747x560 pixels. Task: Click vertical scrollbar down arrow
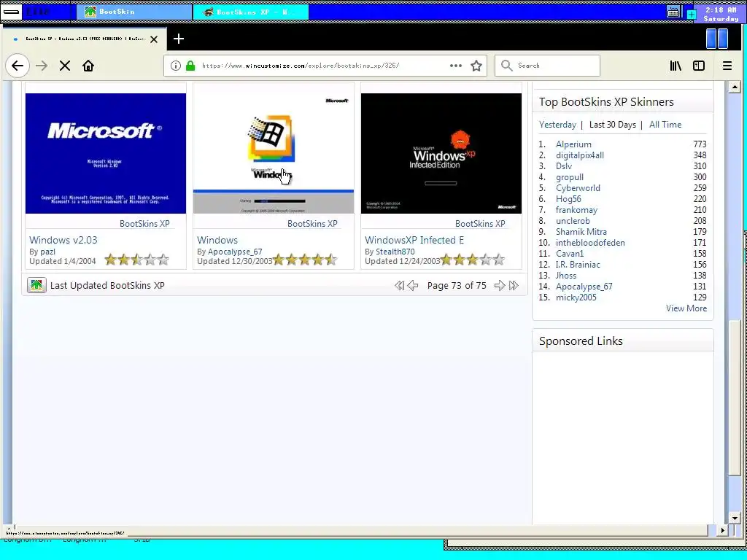[735, 518]
